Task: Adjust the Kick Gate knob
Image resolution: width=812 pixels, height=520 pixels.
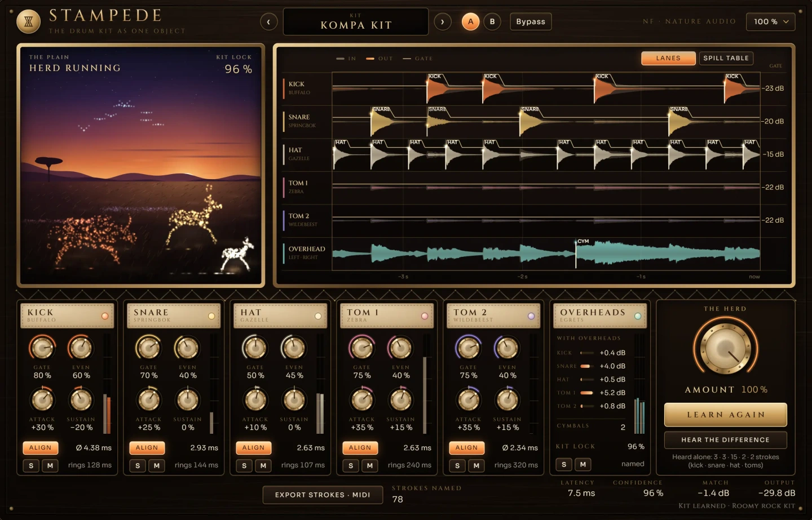Action: click(x=42, y=348)
